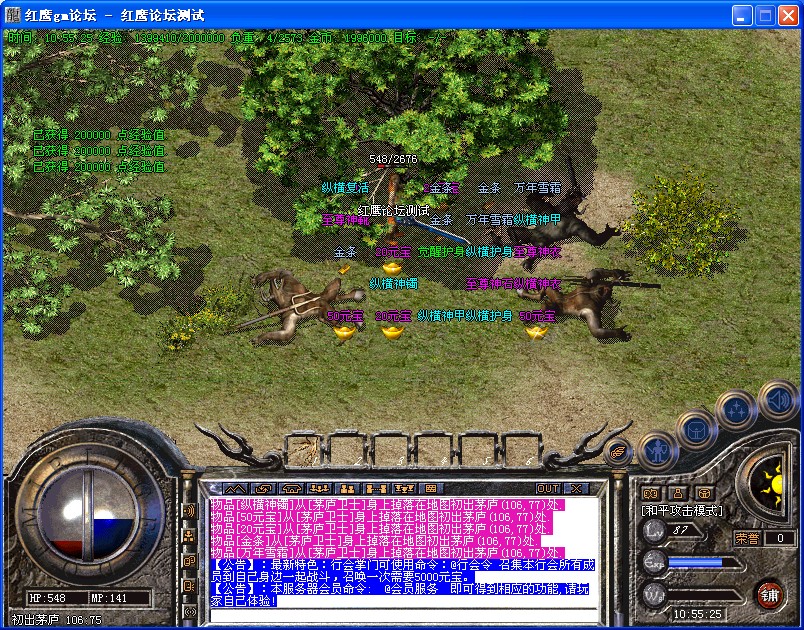Image resolution: width=804 pixels, height=630 pixels.
Task: Maximize the 红鹰gm论坛 game window
Action: coord(765,15)
